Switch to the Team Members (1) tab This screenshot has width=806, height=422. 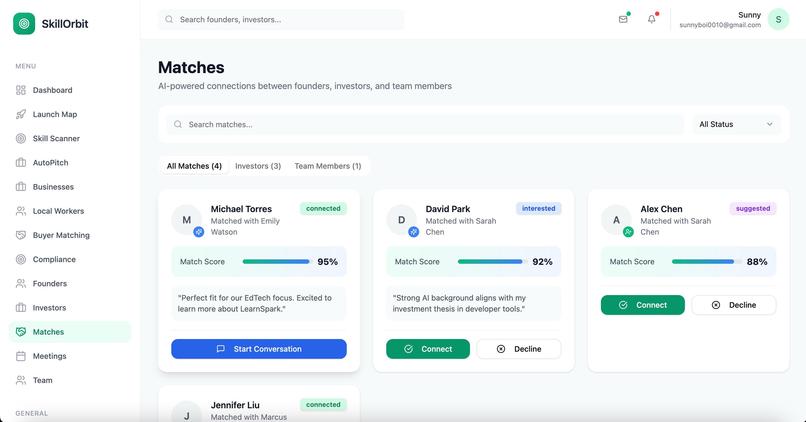(x=327, y=166)
